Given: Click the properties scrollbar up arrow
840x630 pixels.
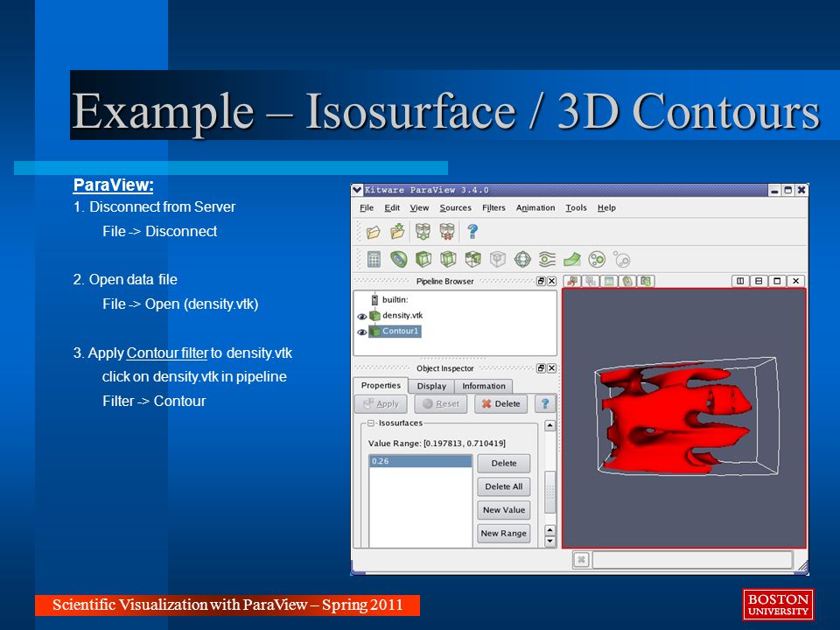Looking at the screenshot, I should 550,426.
